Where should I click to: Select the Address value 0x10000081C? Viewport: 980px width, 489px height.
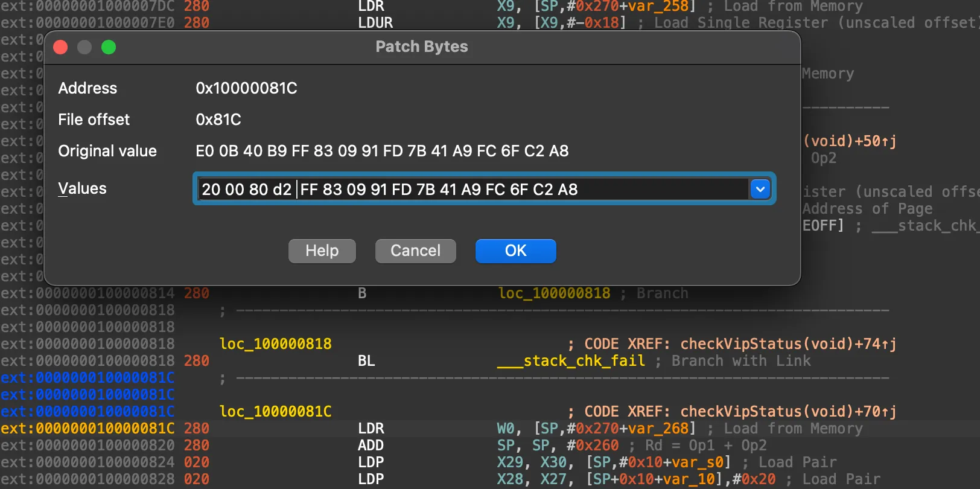[246, 88]
